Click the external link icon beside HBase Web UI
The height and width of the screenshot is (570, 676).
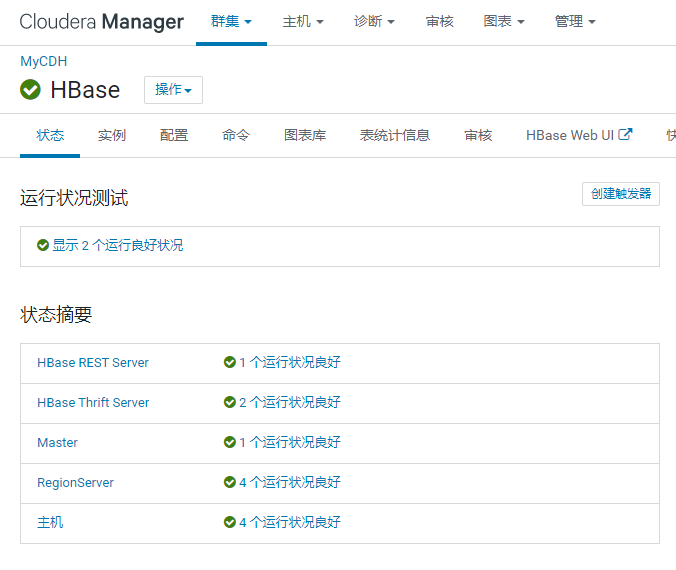[625, 135]
